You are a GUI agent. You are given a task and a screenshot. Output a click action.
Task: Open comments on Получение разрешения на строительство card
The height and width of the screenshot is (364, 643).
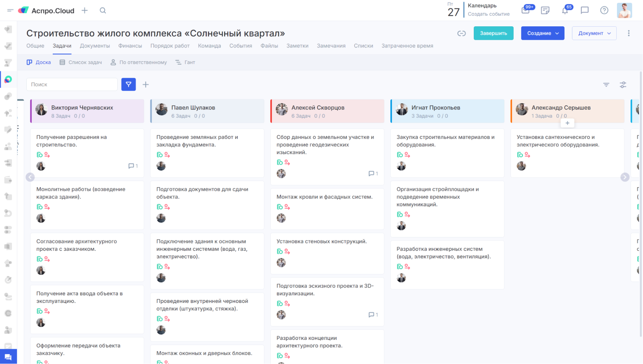point(133,166)
